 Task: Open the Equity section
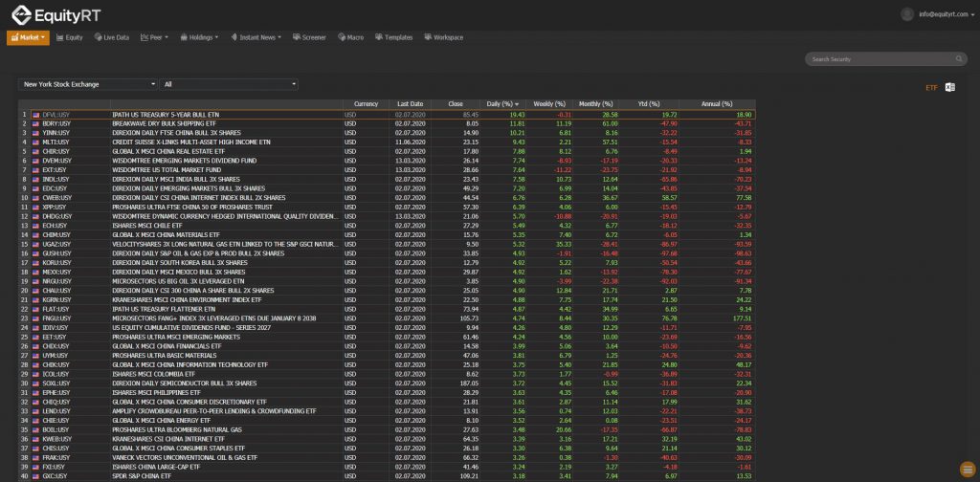pyautogui.click(x=69, y=37)
